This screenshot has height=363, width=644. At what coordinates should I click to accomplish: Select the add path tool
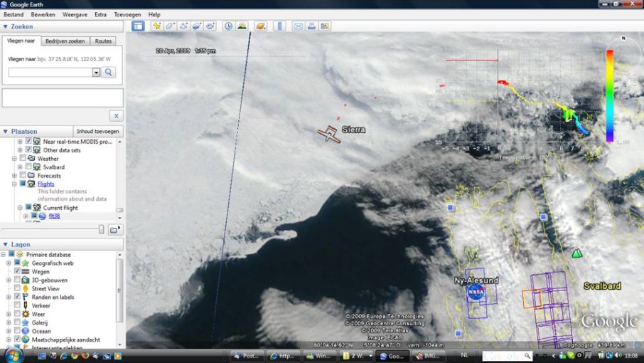183,26
